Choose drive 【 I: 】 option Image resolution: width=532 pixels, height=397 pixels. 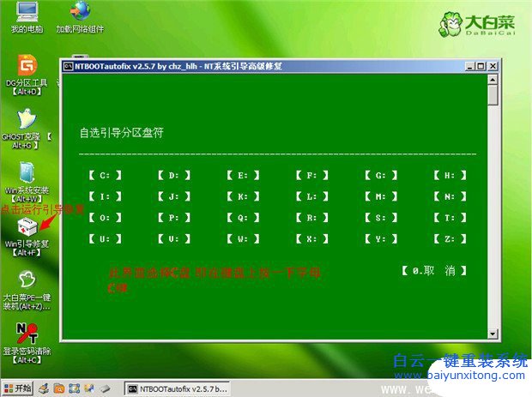coord(106,196)
